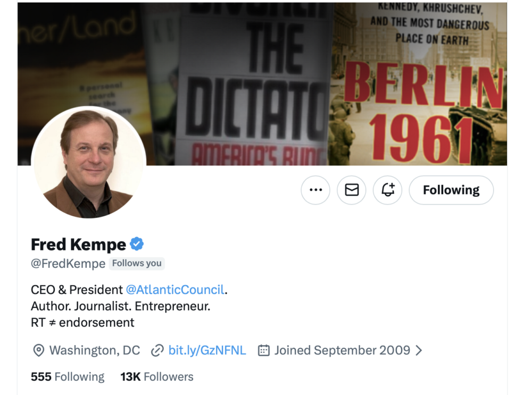View the 13K Followers list

[x=157, y=377]
